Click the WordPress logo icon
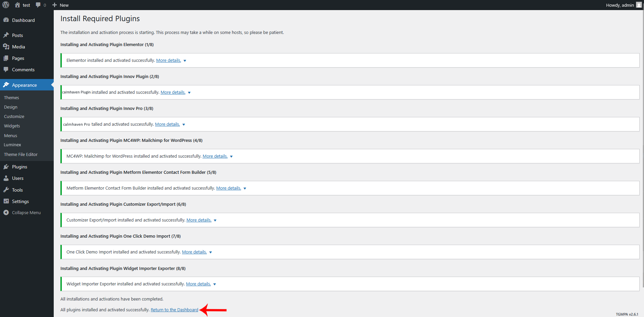 click(x=6, y=5)
